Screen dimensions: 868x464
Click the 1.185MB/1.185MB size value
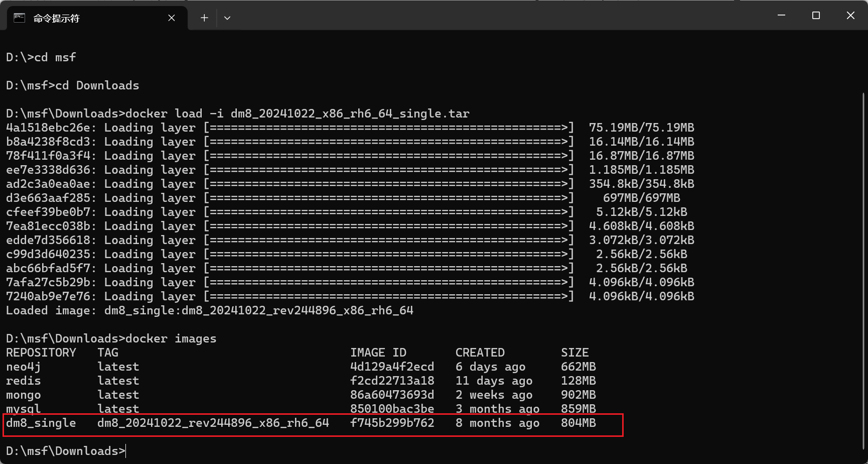click(642, 170)
